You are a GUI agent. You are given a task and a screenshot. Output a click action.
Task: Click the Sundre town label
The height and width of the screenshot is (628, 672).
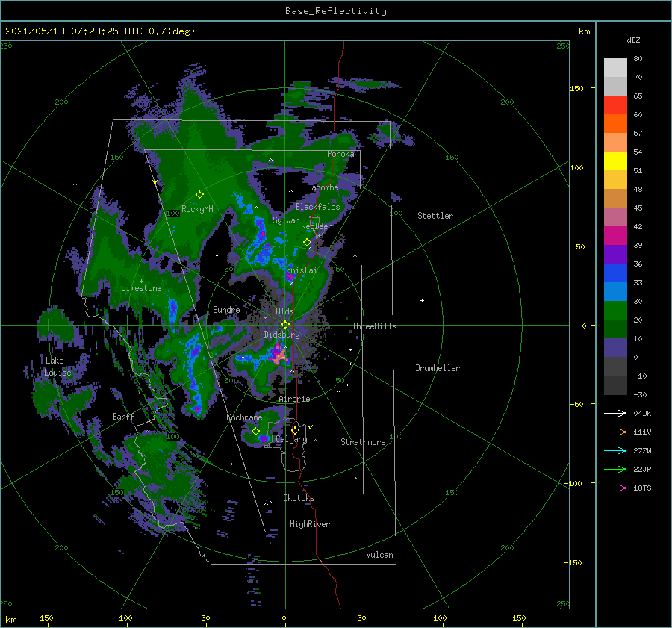pyautogui.click(x=226, y=309)
